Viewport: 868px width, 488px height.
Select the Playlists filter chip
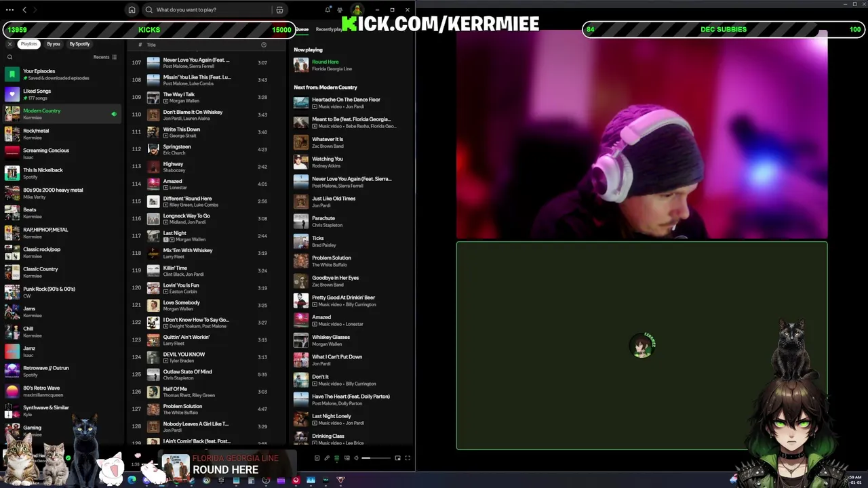coord(28,44)
